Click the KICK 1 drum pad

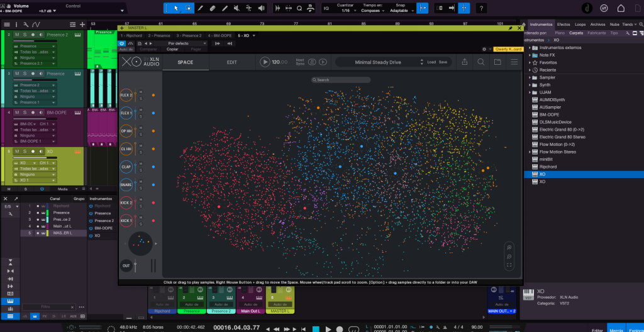pos(126,221)
